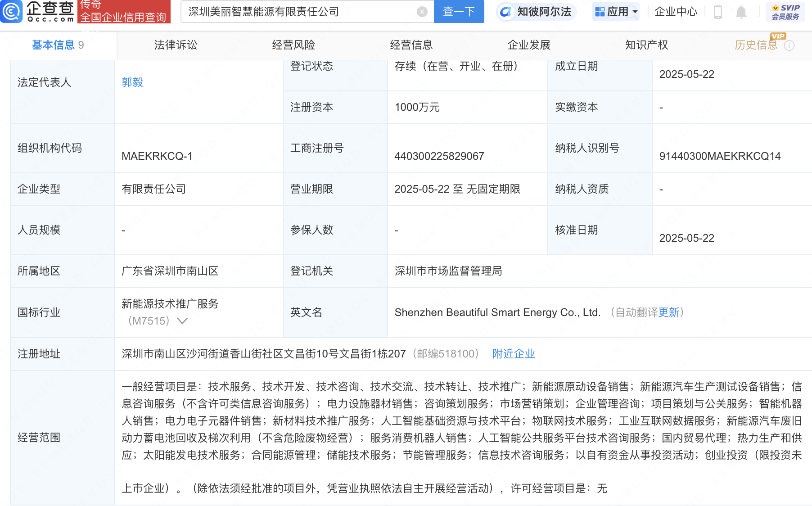The image size is (812, 506).
Task: Switch to the 经营风险 tab
Action: coord(293,45)
